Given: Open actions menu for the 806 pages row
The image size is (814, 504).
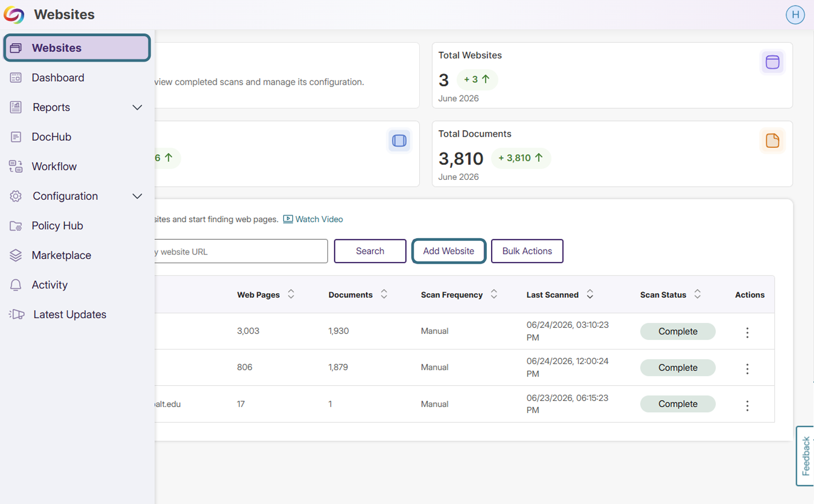Looking at the screenshot, I should point(747,368).
